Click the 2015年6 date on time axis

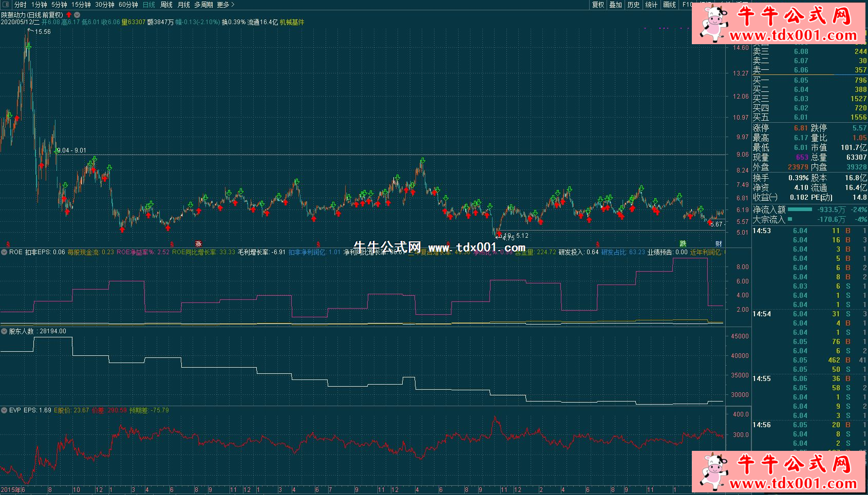point(13,490)
